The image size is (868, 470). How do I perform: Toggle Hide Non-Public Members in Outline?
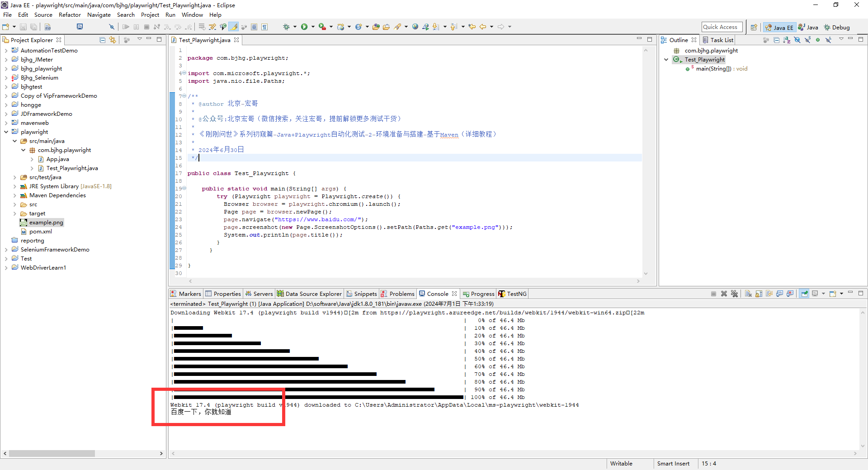tap(818, 40)
